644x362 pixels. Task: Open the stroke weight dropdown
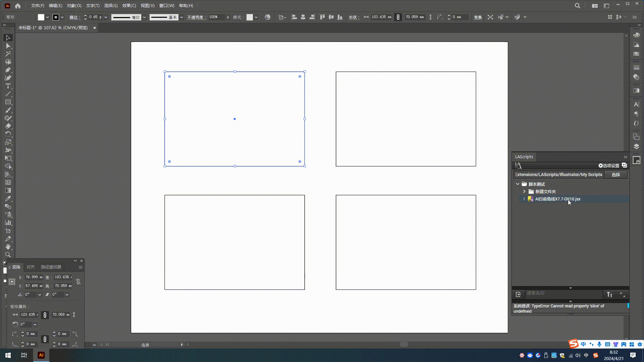pos(106,17)
